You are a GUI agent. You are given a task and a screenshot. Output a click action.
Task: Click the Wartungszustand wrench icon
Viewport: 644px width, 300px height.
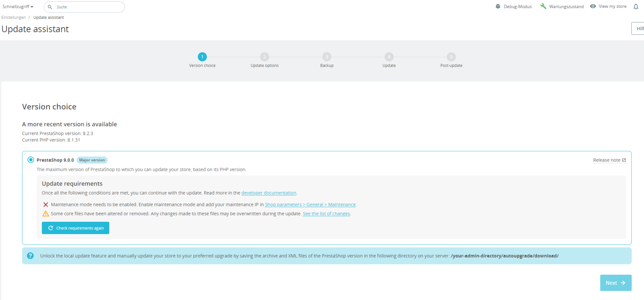(x=543, y=6)
